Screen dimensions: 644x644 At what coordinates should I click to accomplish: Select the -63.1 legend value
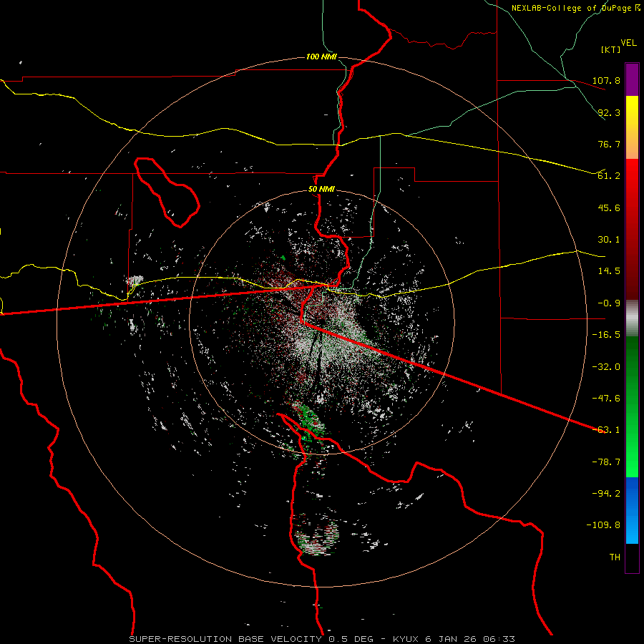(607, 430)
